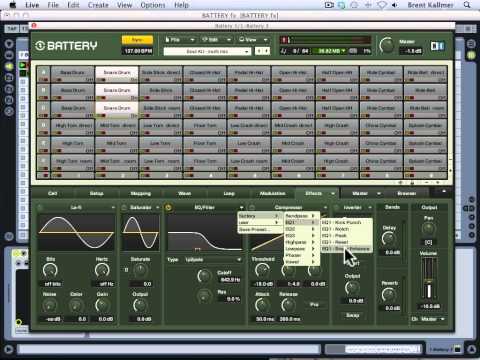Toggle the Saturator effect power button

pyautogui.click(x=124, y=208)
